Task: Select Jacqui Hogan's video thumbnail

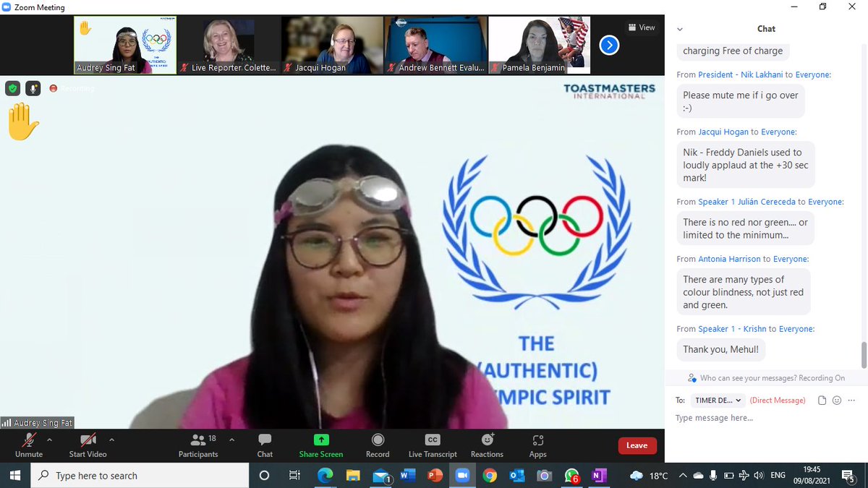Action: tap(333, 46)
